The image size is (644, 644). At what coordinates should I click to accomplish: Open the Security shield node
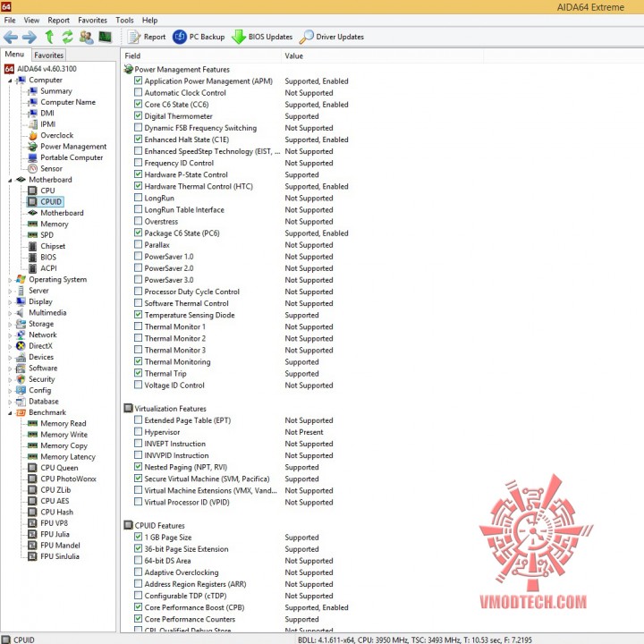[35, 379]
